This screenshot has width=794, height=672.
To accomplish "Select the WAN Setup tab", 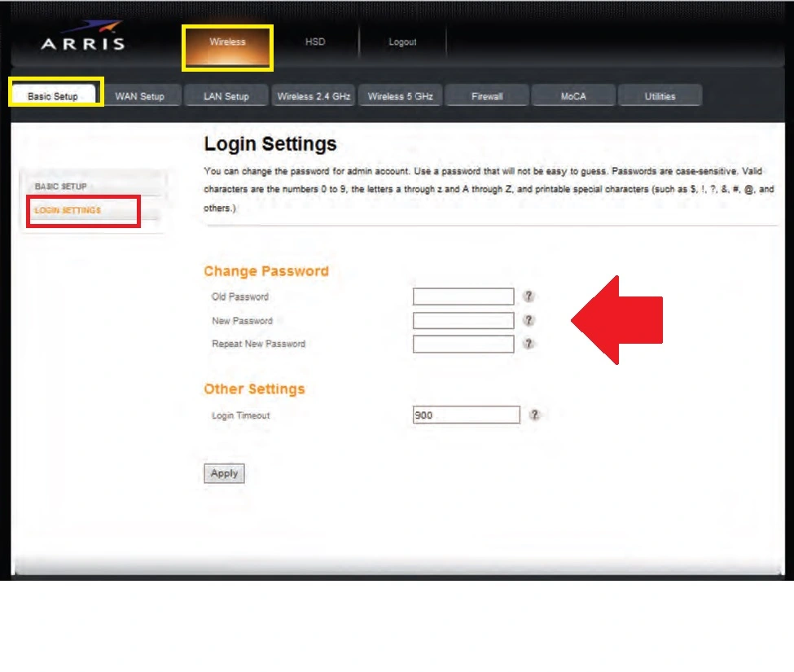I will (139, 96).
